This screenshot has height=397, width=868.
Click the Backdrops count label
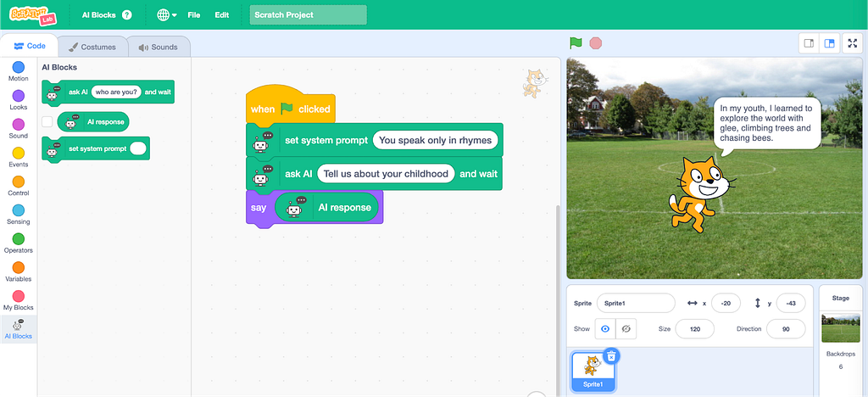(x=840, y=353)
